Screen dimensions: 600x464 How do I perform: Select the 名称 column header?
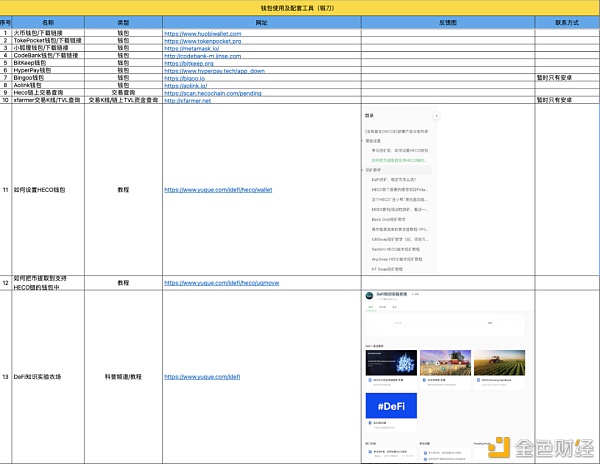tap(48, 23)
